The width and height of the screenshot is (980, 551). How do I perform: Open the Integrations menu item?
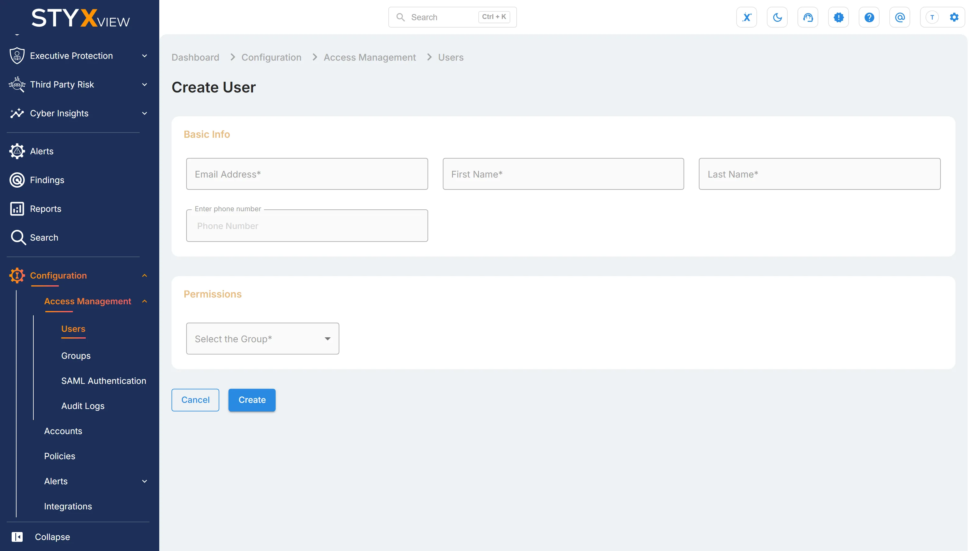click(68, 506)
